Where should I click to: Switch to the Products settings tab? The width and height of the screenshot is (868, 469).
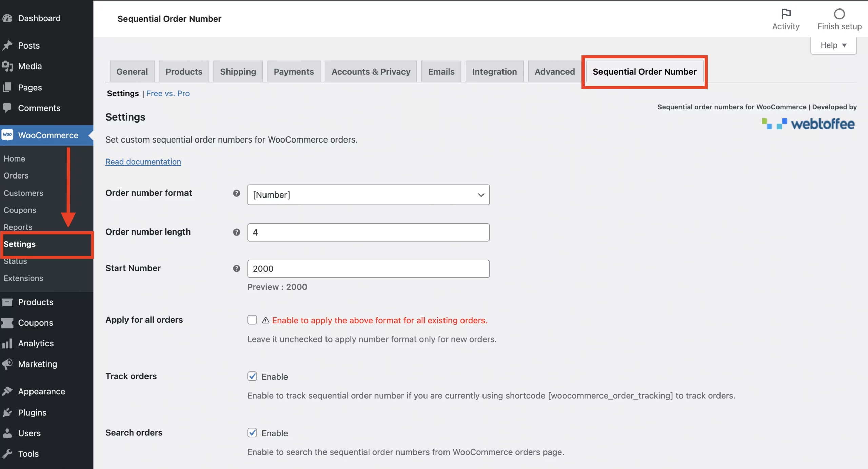(x=184, y=72)
